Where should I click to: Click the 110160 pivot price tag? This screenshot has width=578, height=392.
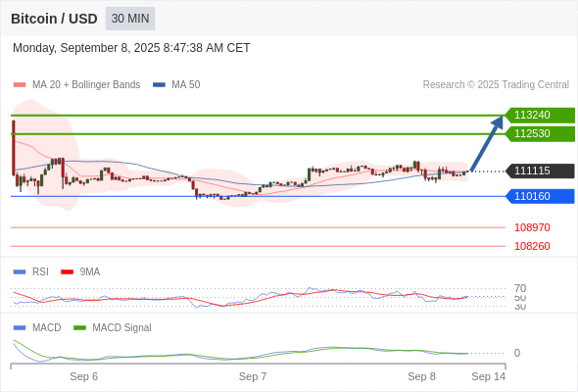tap(540, 196)
